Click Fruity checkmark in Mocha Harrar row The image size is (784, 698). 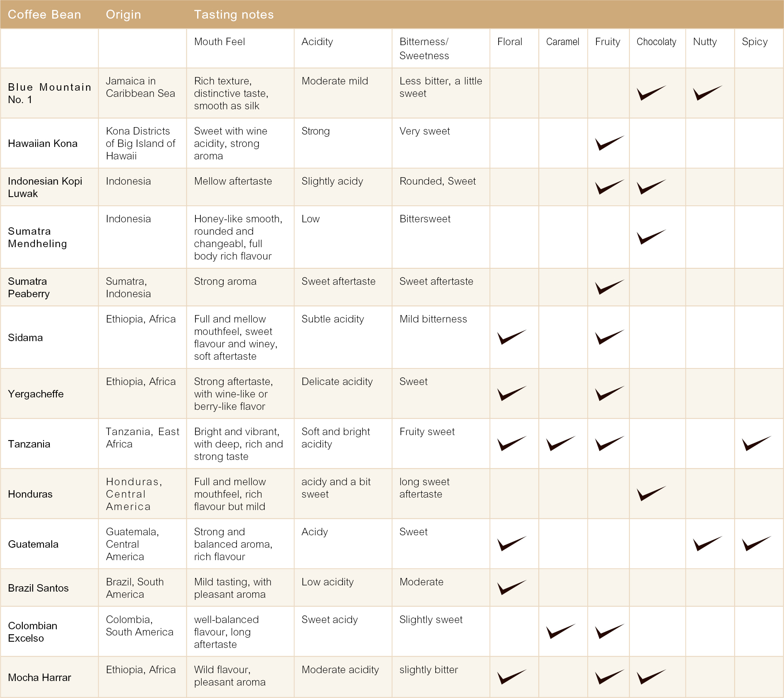[x=609, y=677]
